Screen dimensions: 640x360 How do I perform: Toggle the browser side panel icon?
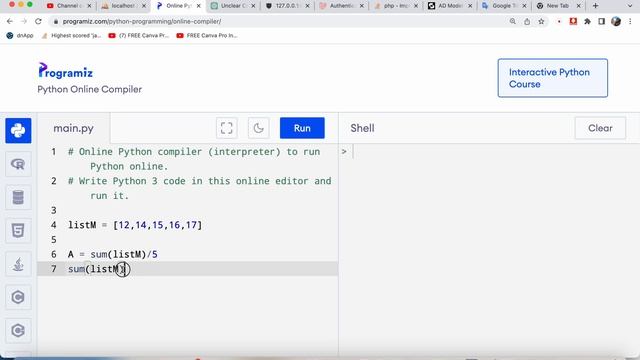pos(602,21)
